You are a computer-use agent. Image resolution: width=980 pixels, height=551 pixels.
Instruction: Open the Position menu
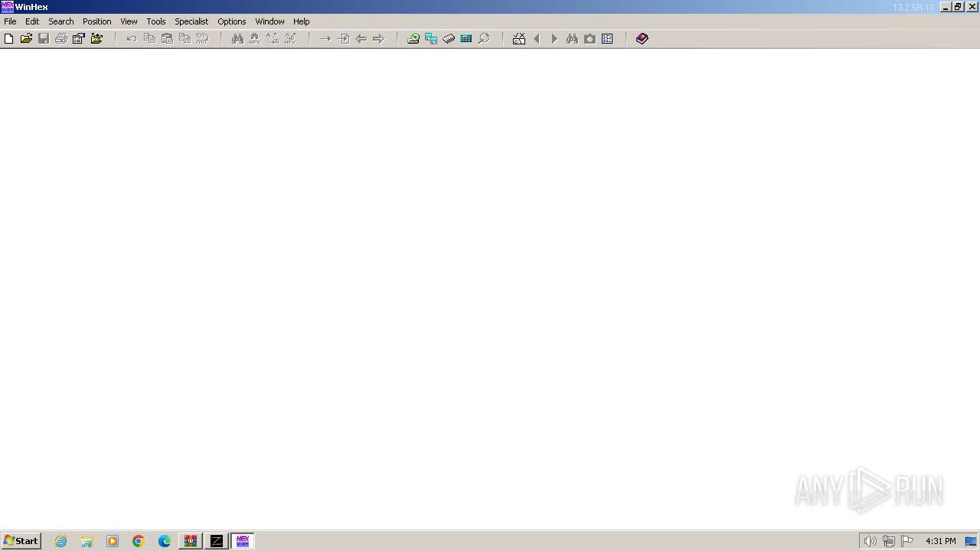(x=97, y=21)
